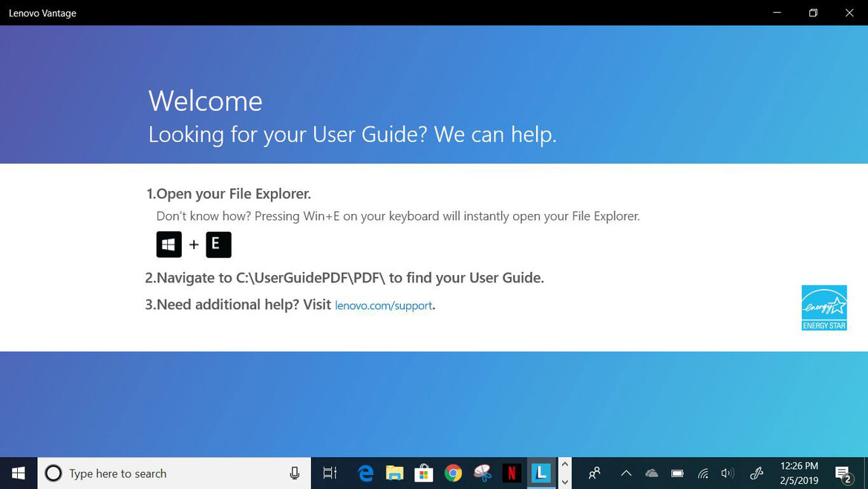
Task: Click the text 'Navigate to C:\UserGuidePDF\PDF\'
Action: tap(271, 277)
